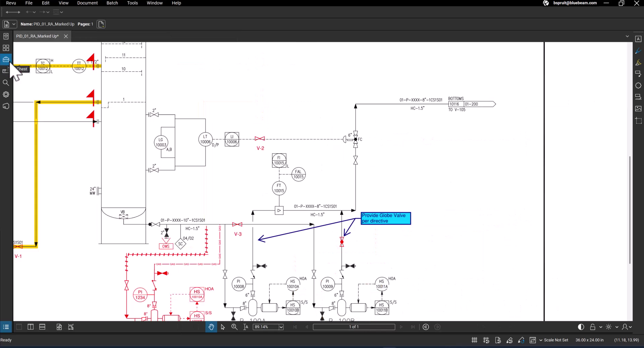Open the Document menu
Viewport: 644px width, 348px height.
point(87,3)
